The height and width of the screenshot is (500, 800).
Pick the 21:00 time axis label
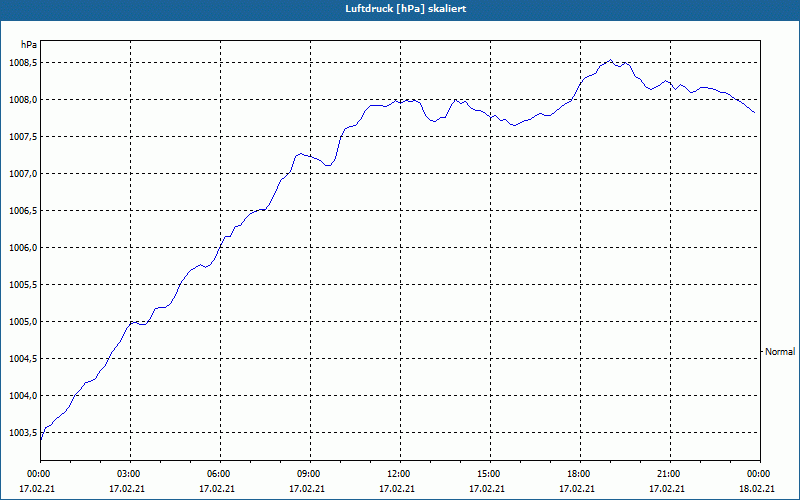point(667,474)
